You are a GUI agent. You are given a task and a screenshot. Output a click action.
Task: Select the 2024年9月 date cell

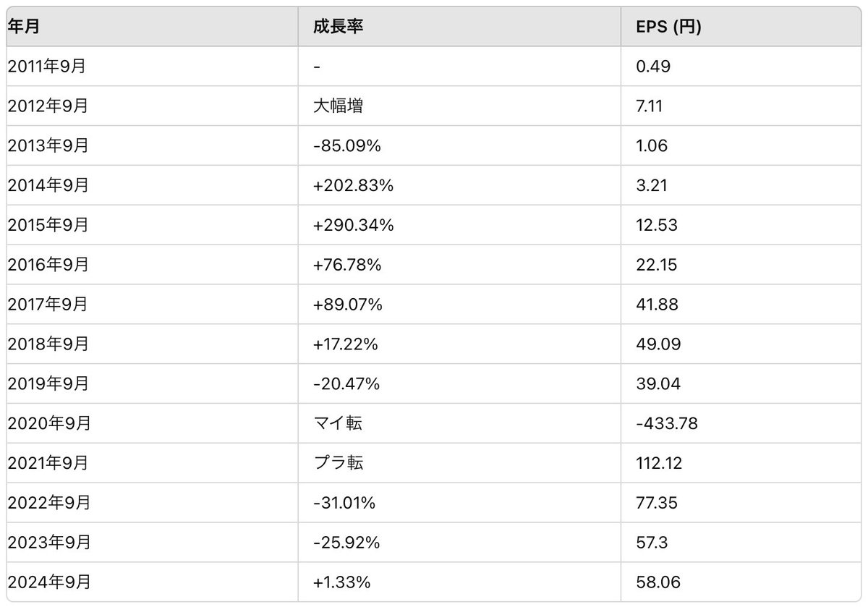tap(48, 582)
